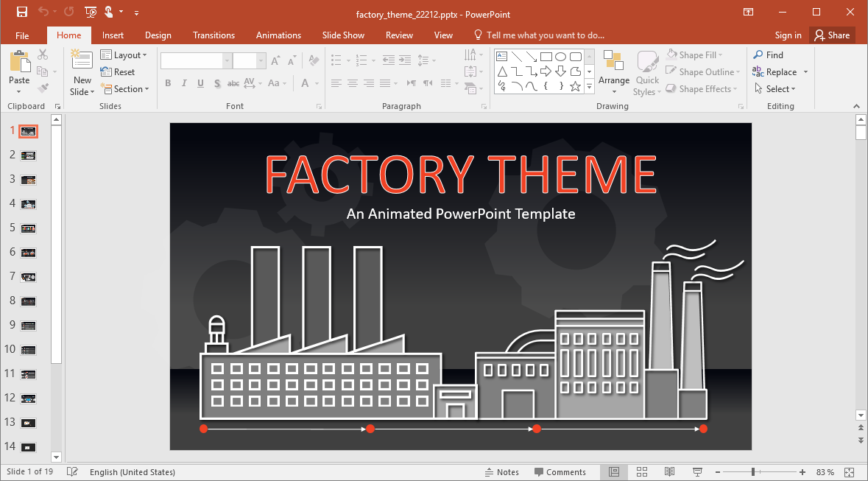The height and width of the screenshot is (481, 868).
Task: Insert a rectangle from the shapes gallery
Action: (546, 55)
